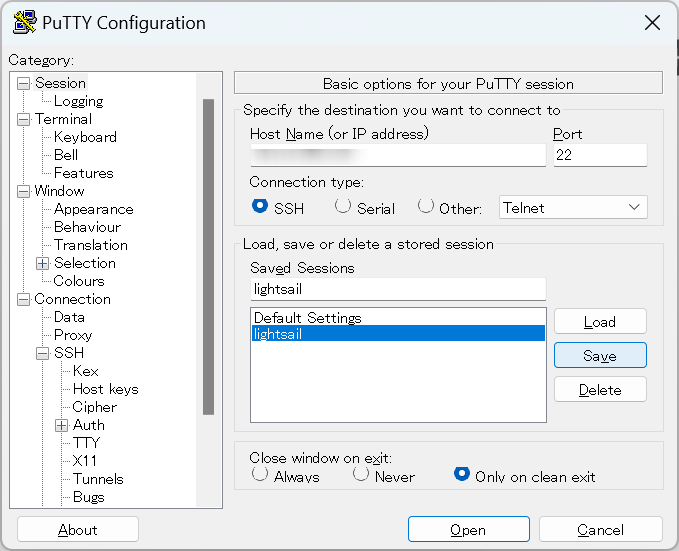Viewport: 679px width, 551px height.
Task: Open the Logging category
Action: [x=78, y=101]
